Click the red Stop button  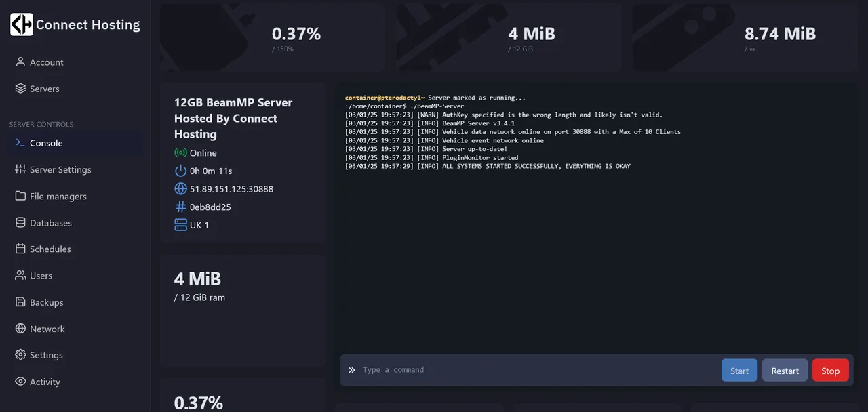(x=830, y=370)
